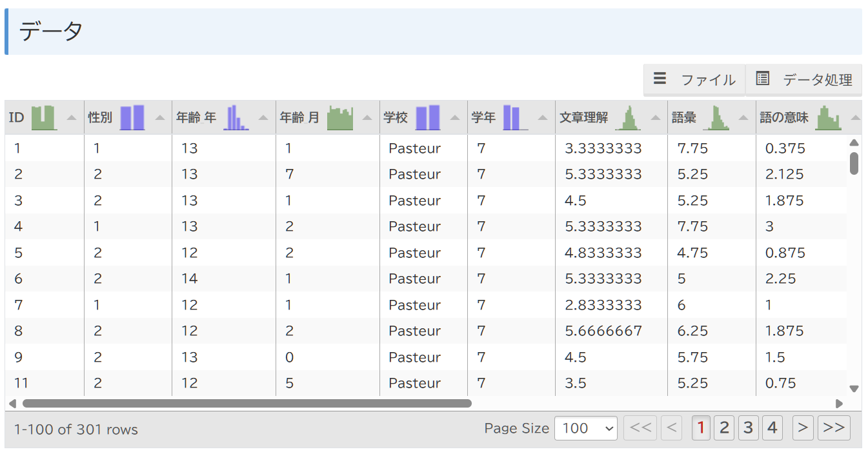Click the 語彙 column histogram icon
Image resolution: width=868 pixels, height=454 pixels.
(716, 117)
